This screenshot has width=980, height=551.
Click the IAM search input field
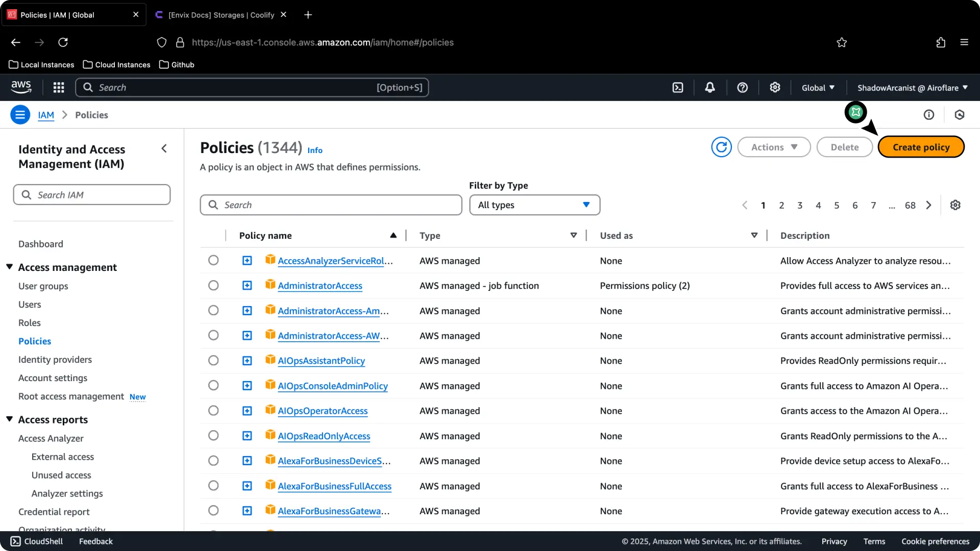click(92, 194)
